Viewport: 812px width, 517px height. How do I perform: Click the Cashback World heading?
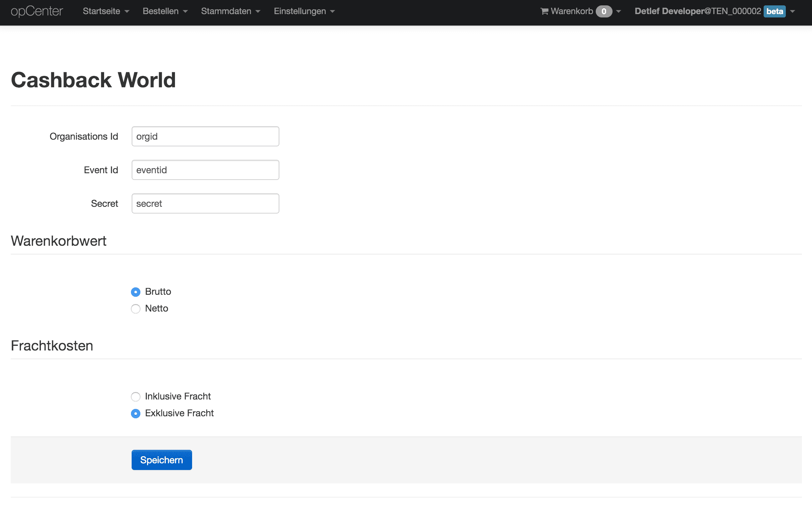(x=93, y=80)
